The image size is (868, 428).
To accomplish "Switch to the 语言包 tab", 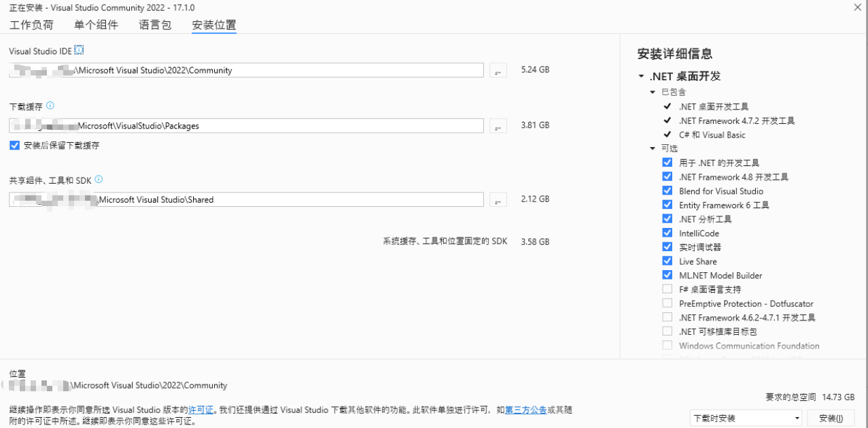I will tap(155, 25).
